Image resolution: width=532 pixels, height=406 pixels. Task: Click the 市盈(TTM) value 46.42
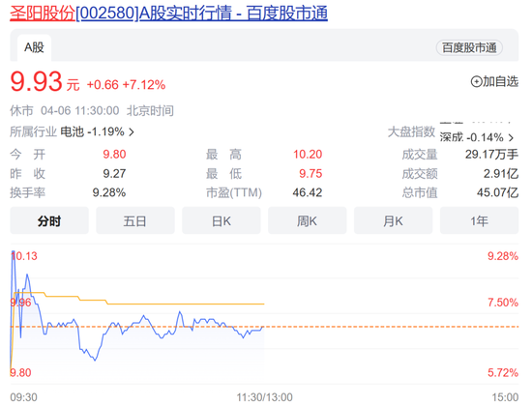[308, 192]
